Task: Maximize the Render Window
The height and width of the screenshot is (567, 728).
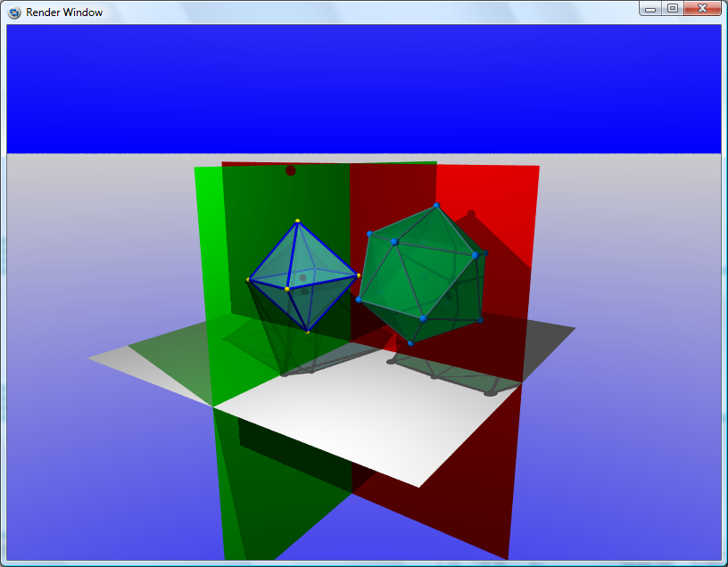Action: pos(673,8)
